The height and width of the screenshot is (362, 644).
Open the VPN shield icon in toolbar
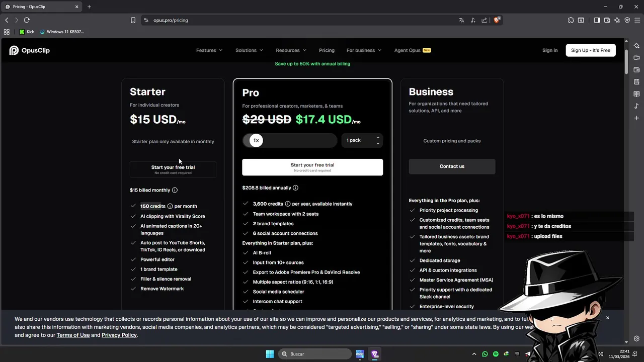[627, 20]
